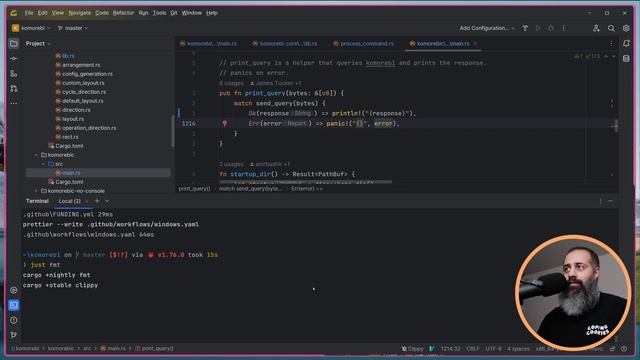Open the Project view dropdown
Viewport: 640px width, 360px height.
tap(38, 43)
